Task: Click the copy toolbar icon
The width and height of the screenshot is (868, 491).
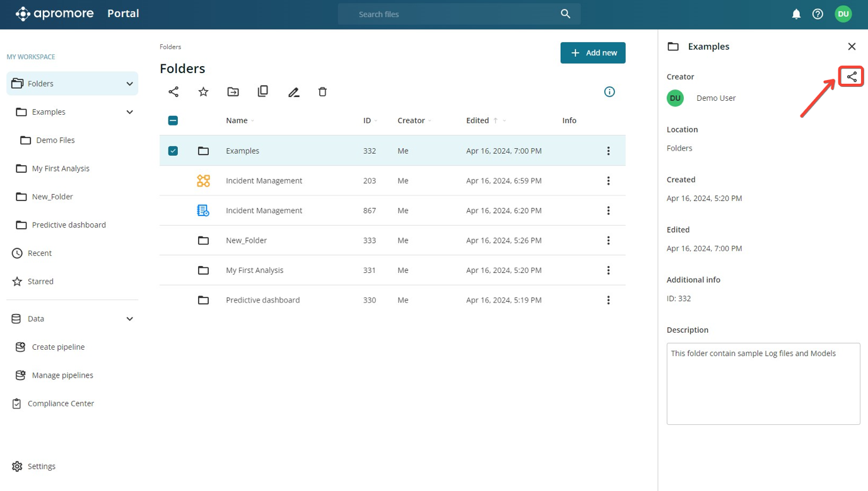Action: click(263, 91)
